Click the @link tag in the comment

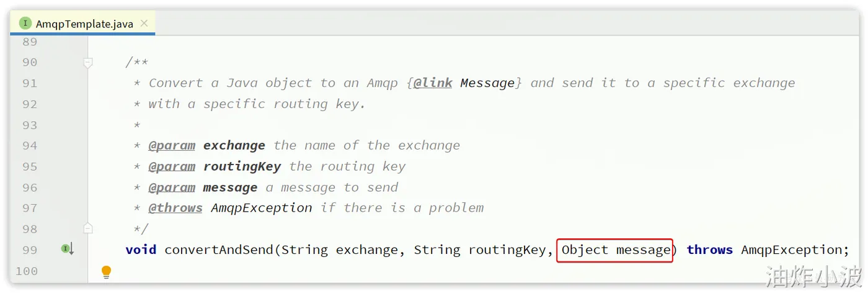432,83
